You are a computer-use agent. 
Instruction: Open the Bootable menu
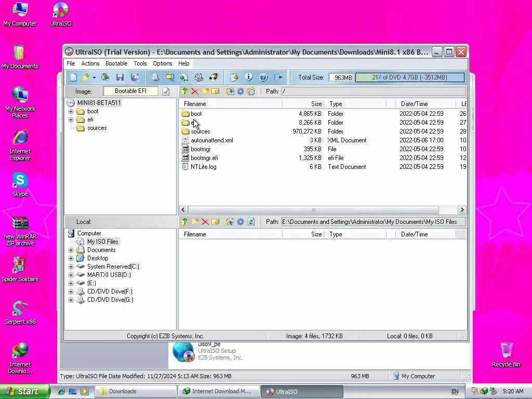116,63
